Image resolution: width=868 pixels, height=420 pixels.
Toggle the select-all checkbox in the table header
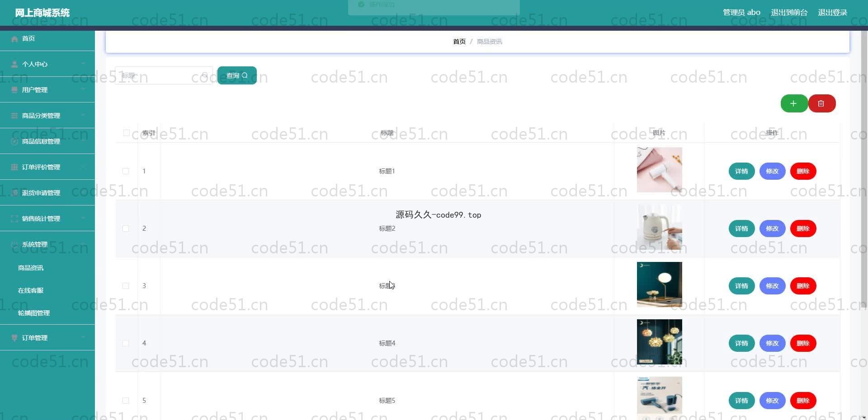(x=127, y=133)
